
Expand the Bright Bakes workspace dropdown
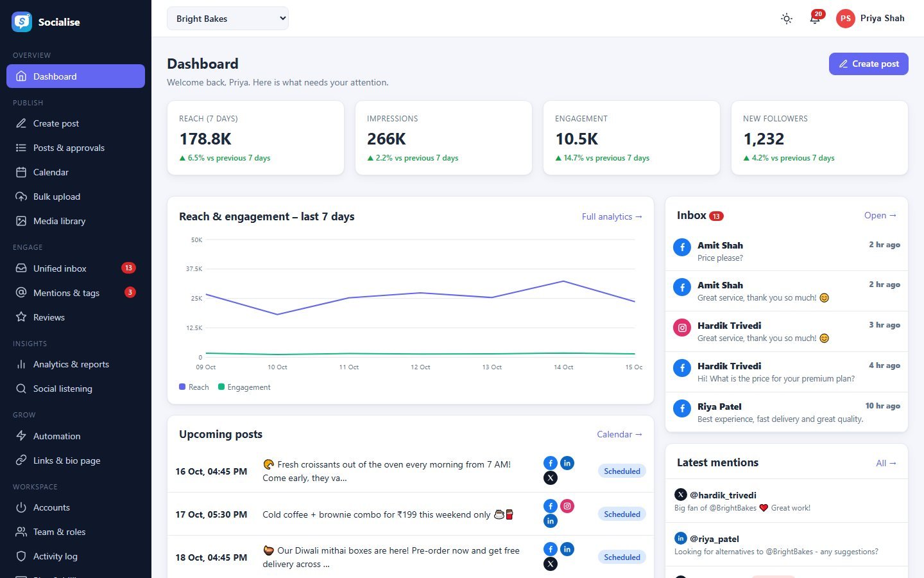228,19
